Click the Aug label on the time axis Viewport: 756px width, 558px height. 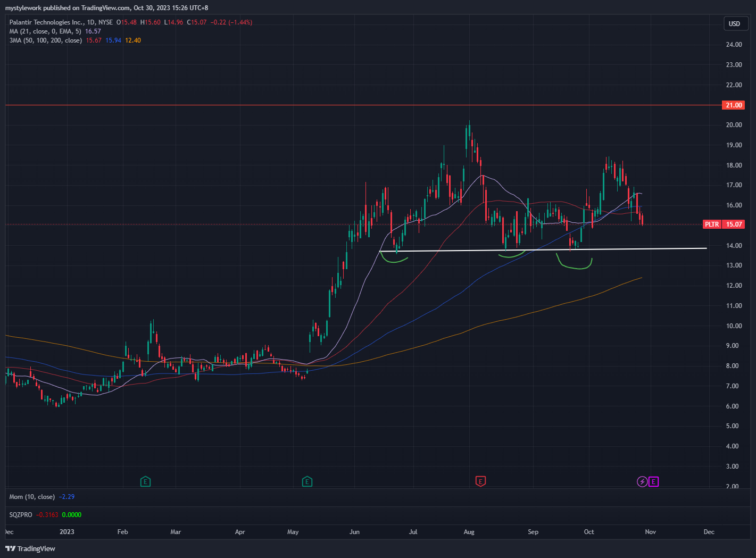(x=469, y=532)
